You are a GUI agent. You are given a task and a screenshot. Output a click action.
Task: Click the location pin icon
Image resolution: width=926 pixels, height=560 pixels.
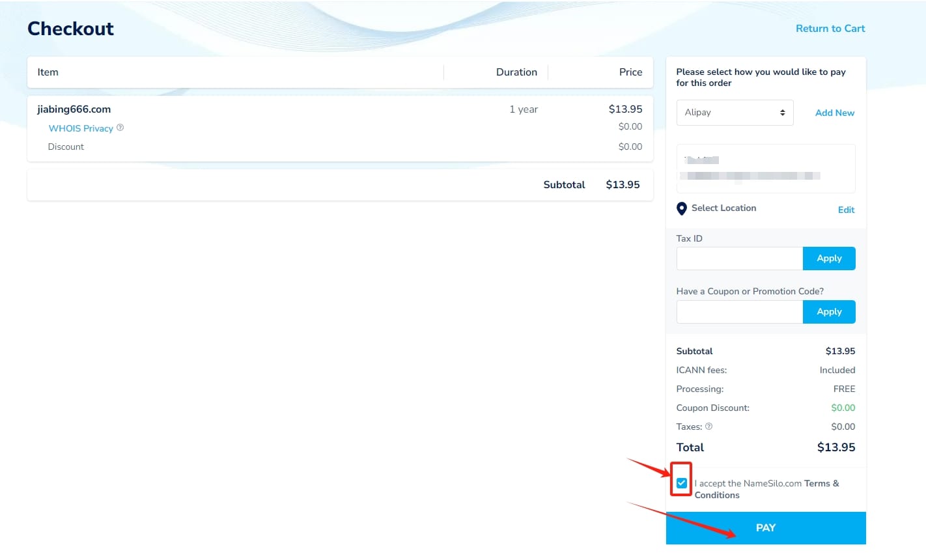point(681,208)
